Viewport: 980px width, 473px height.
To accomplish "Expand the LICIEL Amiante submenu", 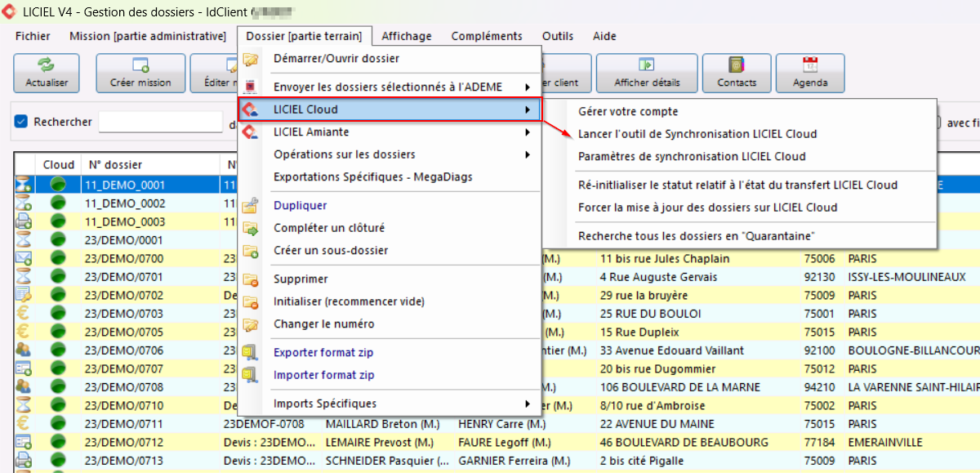I will click(x=390, y=132).
